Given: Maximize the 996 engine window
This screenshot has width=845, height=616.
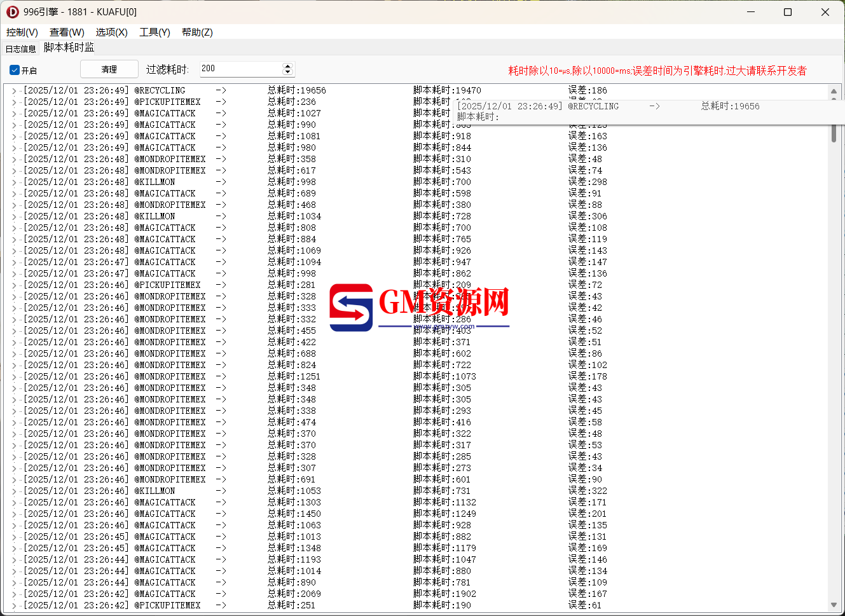Looking at the screenshot, I should (x=788, y=12).
